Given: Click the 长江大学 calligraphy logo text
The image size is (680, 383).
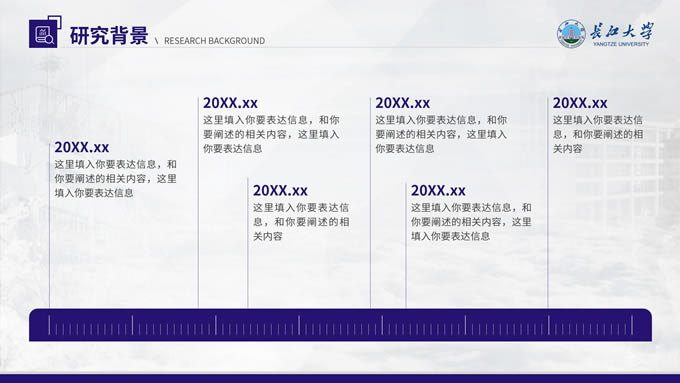Looking at the screenshot, I should pos(621,31).
